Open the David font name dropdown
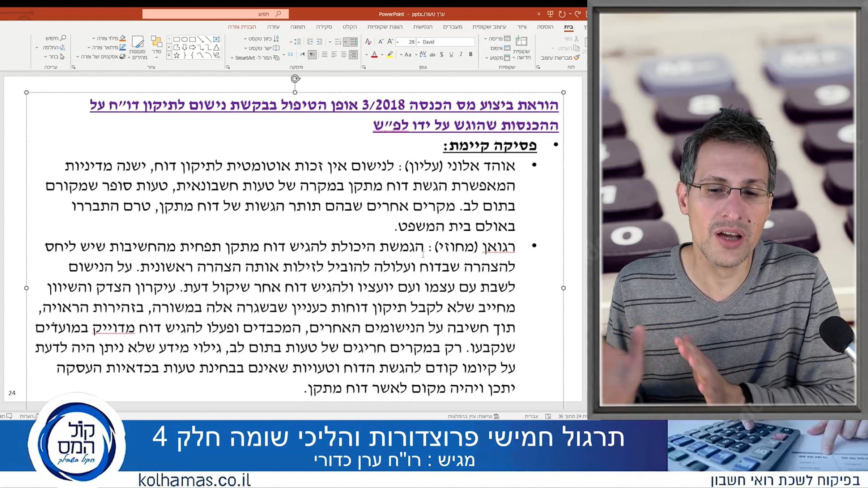 point(419,42)
